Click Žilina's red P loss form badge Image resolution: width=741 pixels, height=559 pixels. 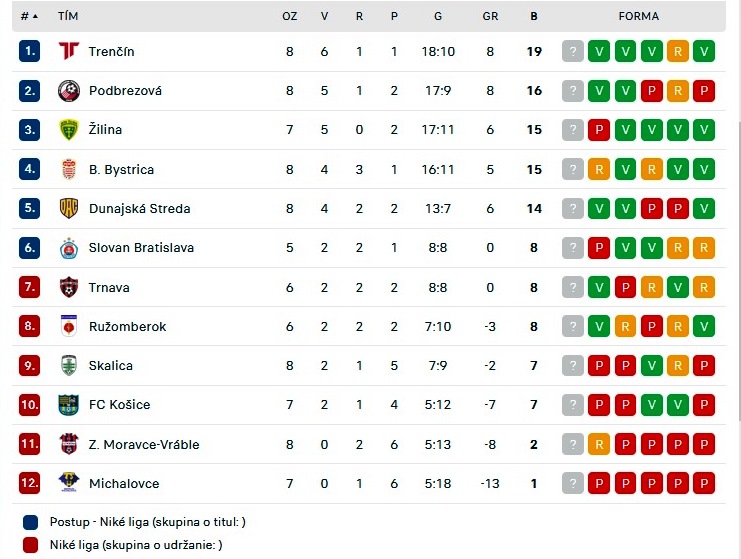click(599, 130)
